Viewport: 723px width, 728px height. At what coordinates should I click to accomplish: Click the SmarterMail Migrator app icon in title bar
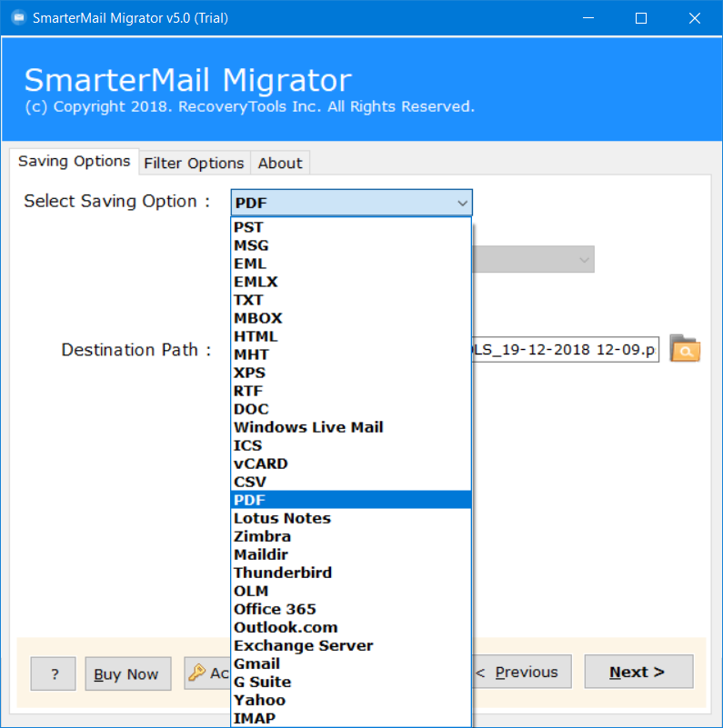click(18, 18)
